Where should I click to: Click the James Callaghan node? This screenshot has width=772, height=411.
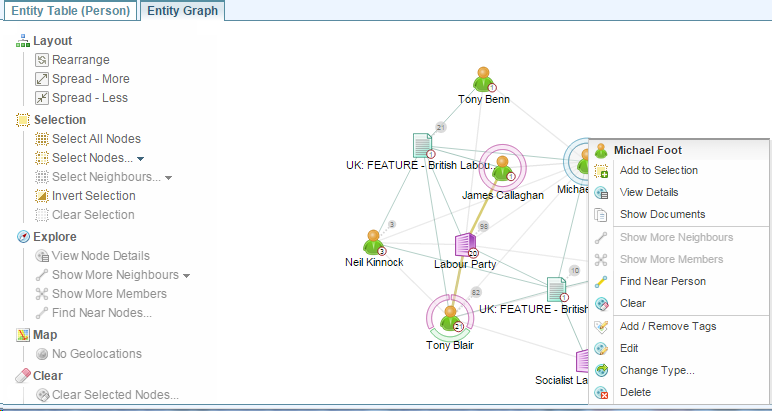504,168
